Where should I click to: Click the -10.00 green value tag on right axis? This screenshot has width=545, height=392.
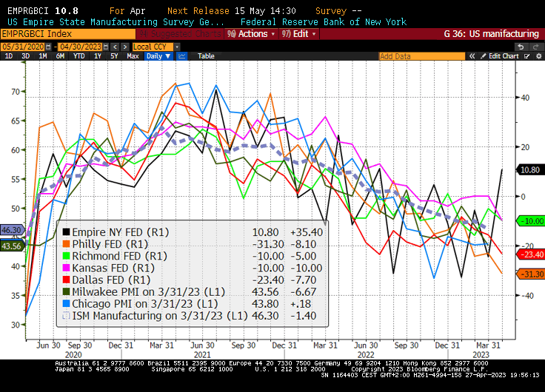click(x=531, y=221)
